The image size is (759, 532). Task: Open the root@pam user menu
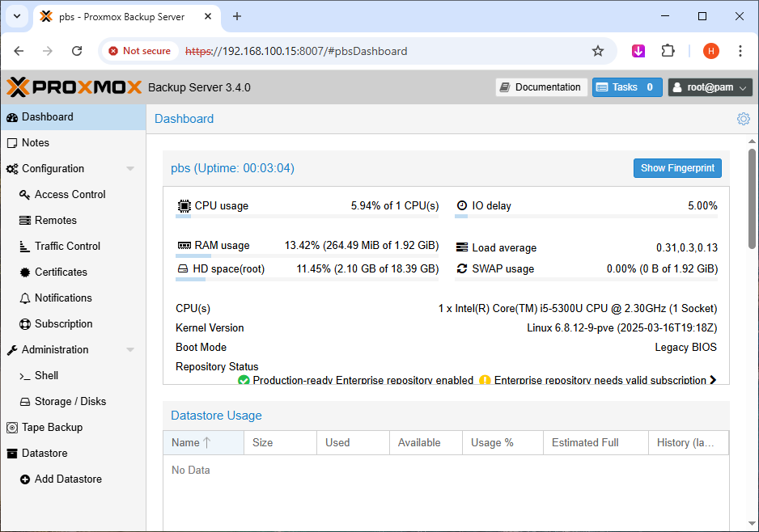click(710, 87)
